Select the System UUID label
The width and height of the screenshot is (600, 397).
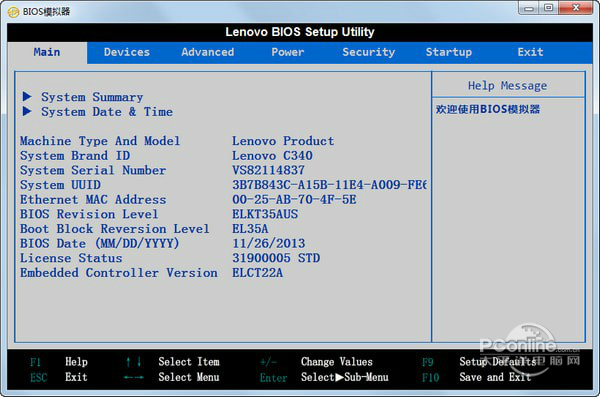coord(60,185)
